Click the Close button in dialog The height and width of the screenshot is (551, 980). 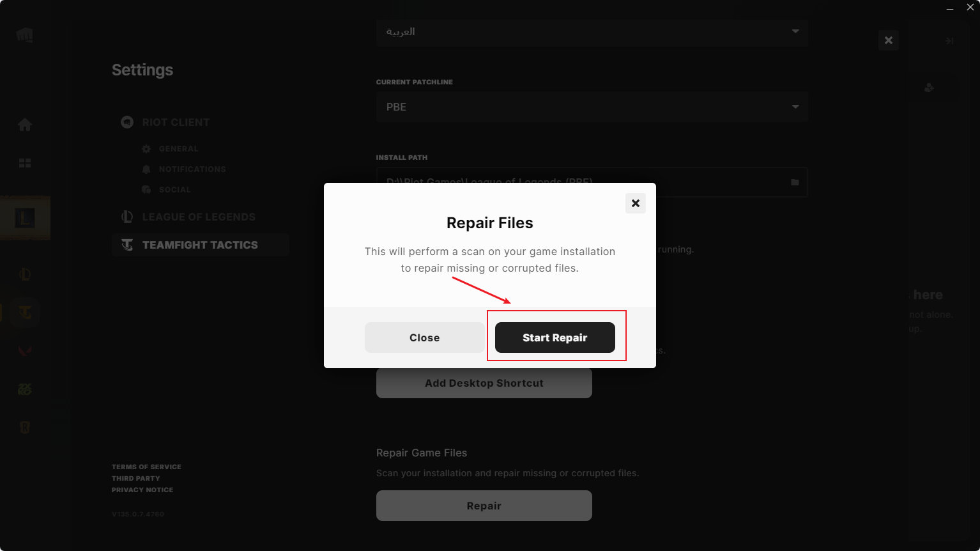coord(424,338)
